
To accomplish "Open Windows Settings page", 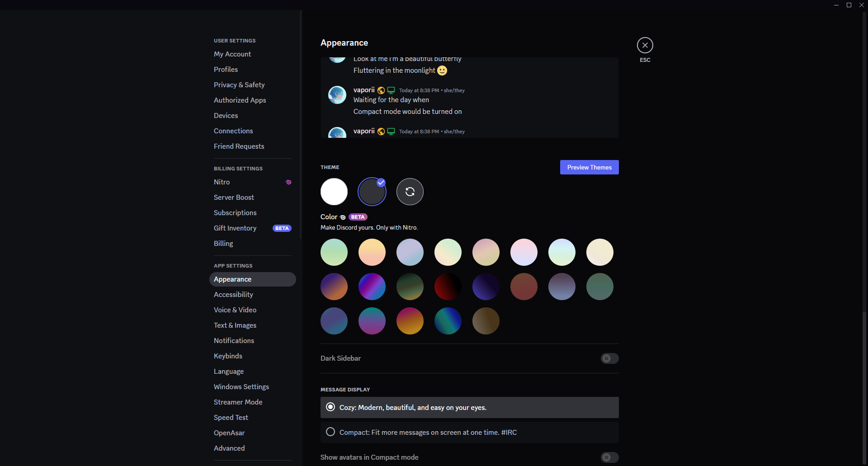I will pyautogui.click(x=253, y=387).
